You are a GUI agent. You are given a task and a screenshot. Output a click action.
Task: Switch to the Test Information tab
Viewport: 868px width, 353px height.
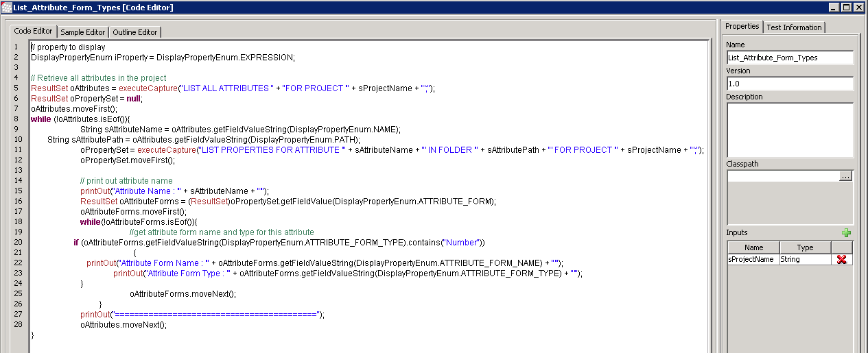point(794,27)
